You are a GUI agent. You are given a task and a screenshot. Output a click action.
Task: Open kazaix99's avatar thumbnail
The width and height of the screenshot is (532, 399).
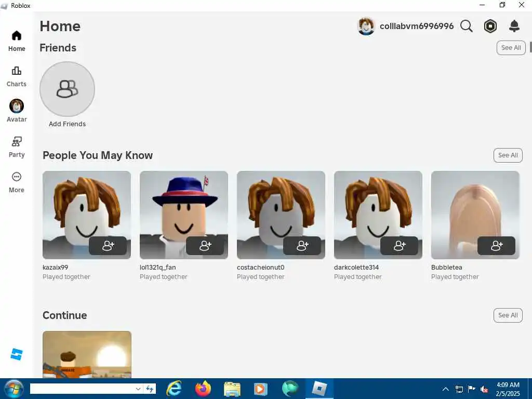[x=87, y=215]
